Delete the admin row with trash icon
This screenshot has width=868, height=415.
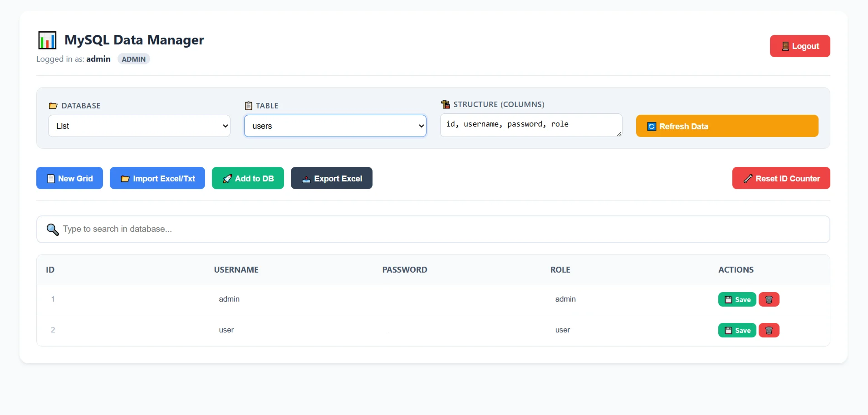pyautogui.click(x=769, y=299)
